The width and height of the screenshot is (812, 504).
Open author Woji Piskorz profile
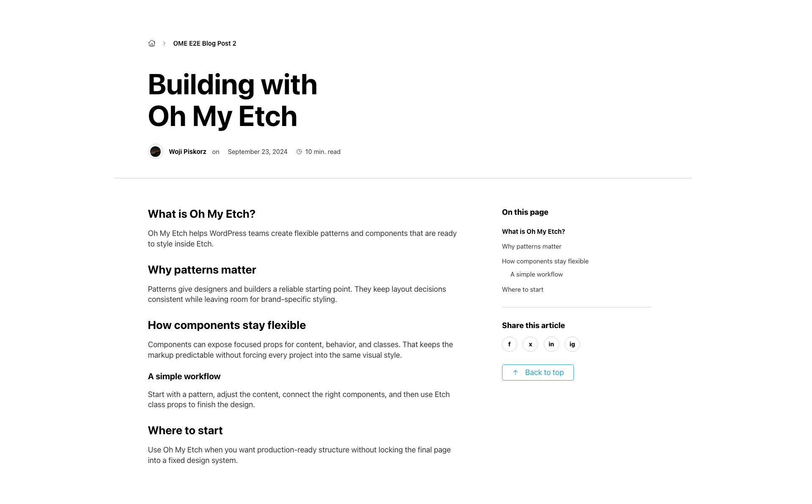coord(187,151)
